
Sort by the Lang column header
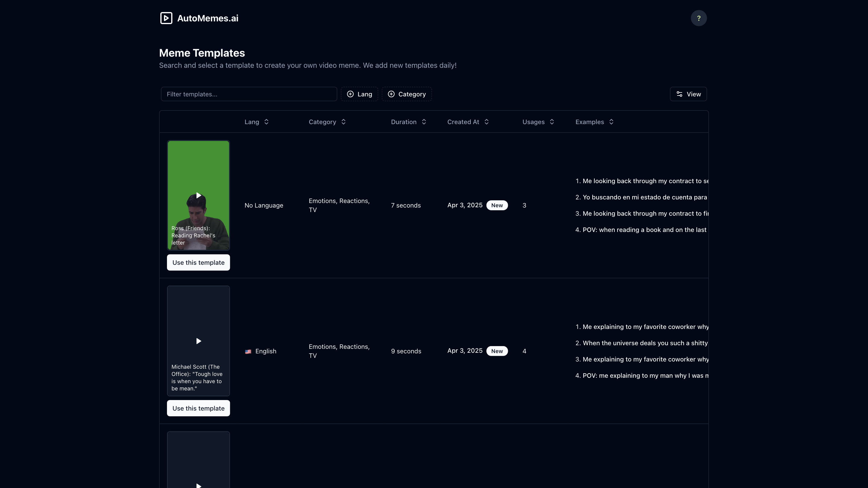click(x=256, y=122)
